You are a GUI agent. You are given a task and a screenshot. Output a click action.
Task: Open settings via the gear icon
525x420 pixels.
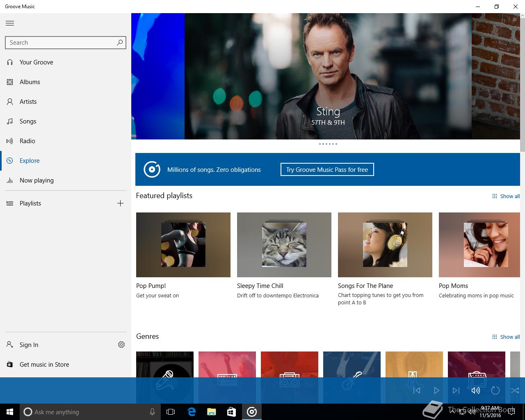coord(121,345)
